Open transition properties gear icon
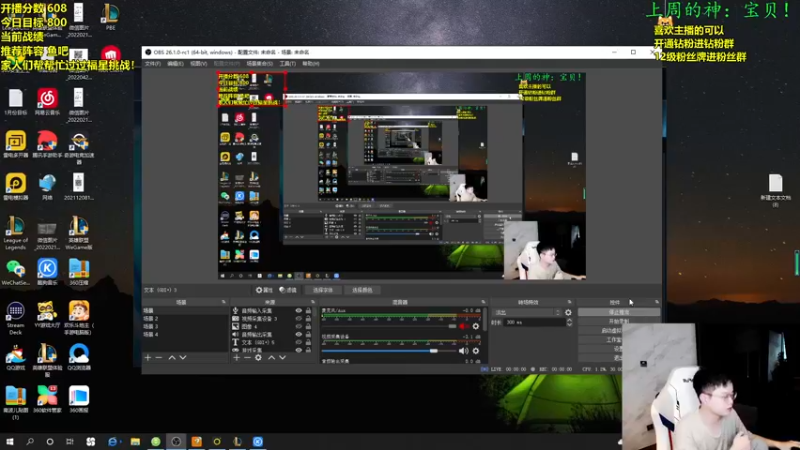The height and width of the screenshot is (450, 800). point(568,312)
